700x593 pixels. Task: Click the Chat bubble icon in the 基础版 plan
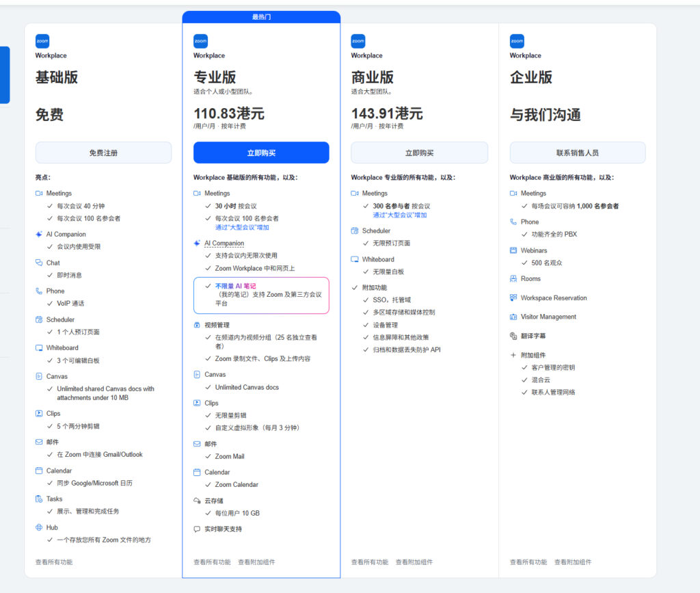point(39,263)
